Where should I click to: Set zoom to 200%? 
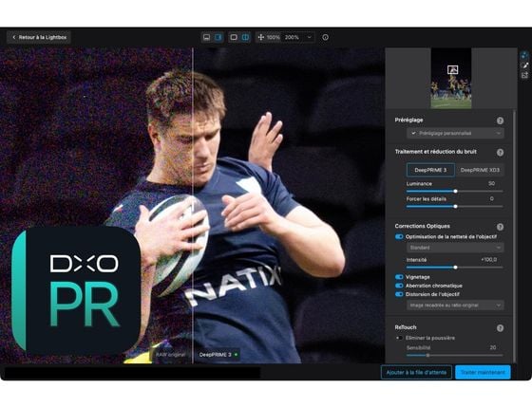292,37
